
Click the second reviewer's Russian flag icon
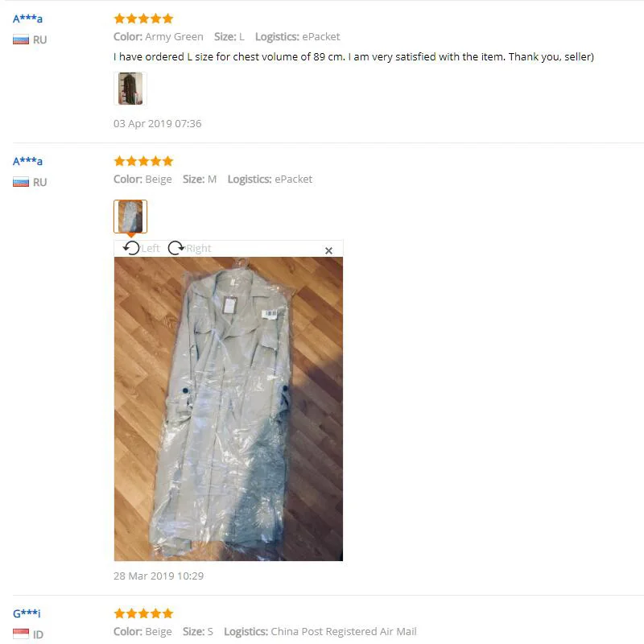point(21,182)
